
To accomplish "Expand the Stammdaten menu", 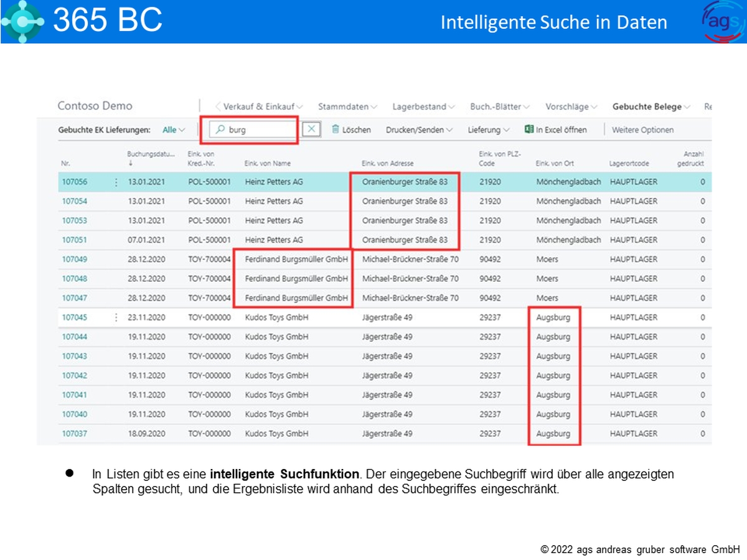I will click(347, 106).
